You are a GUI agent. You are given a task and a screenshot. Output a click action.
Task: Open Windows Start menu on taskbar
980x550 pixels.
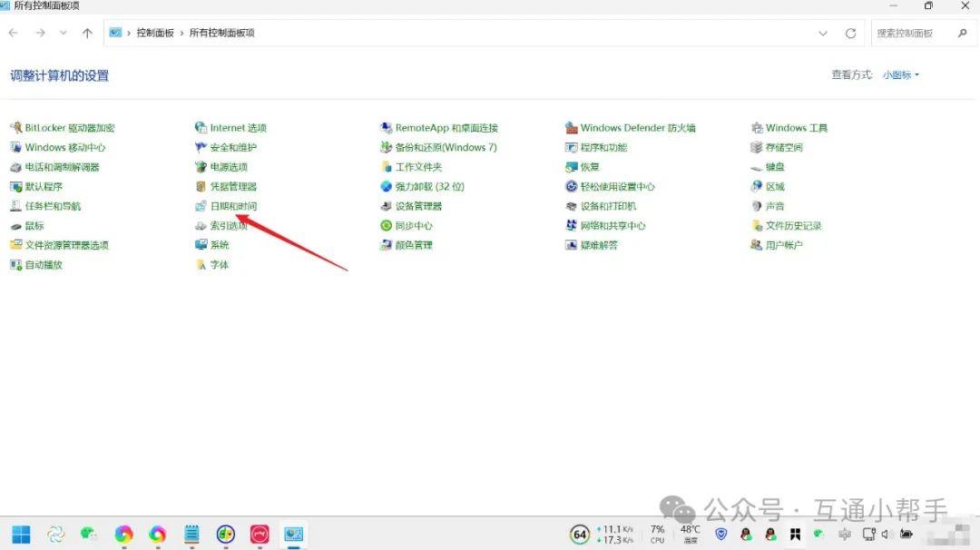pyautogui.click(x=21, y=535)
